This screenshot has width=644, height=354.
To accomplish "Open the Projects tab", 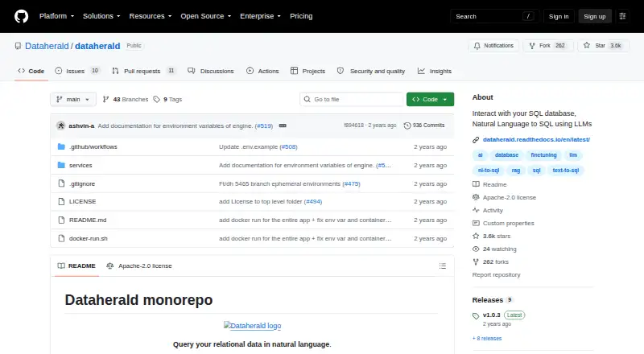I will pyautogui.click(x=308, y=71).
